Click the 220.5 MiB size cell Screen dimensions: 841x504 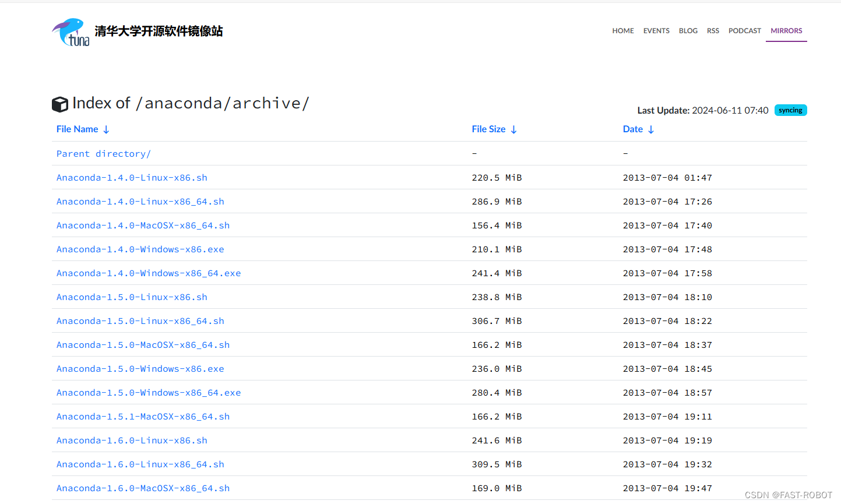[497, 178]
